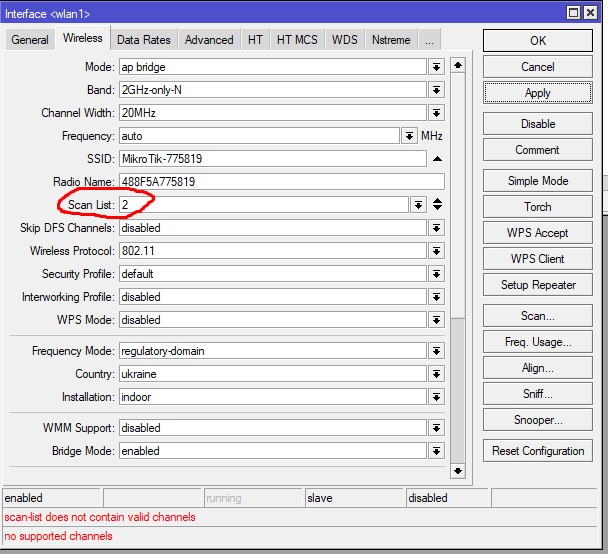Viewport: 608px width, 554px height.
Task: Open Freq. Usage... tool
Action: 538,342
